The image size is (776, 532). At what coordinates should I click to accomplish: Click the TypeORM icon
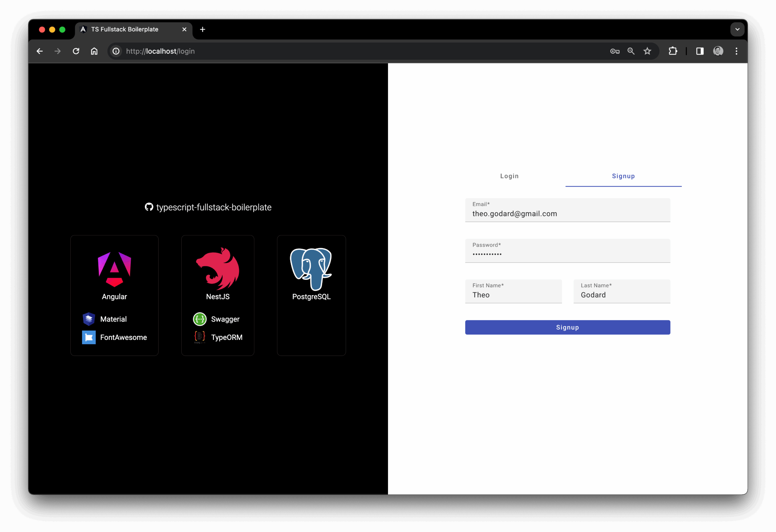pyautogui.click(x=200, y=337)
